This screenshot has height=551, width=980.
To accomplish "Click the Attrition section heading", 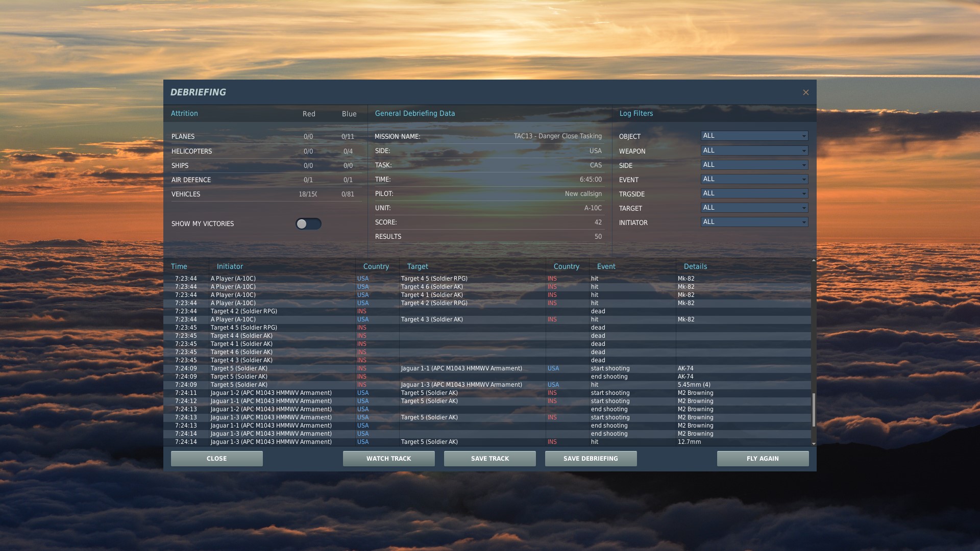I will coord(184,113).
